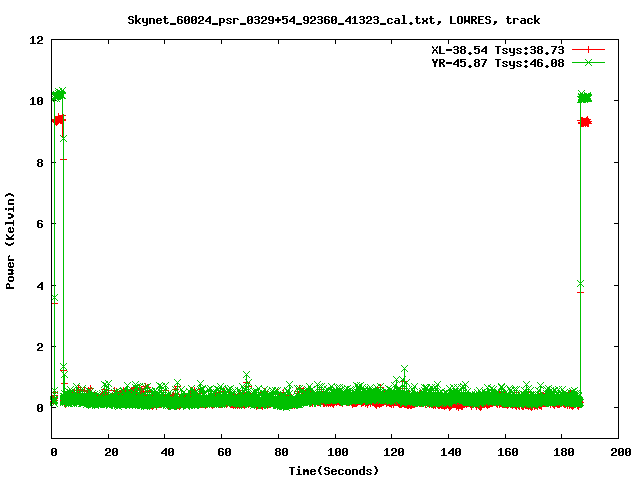Click the Time(Seconds) x-axis label
Image resolution: width=640 pixels, height=480 pixels.
tap(333, 471)
